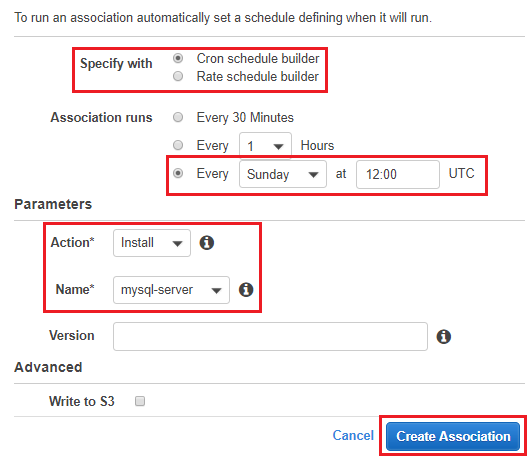This screenshot has width=529, height=456.
Task: Open the Sunday day-of-week dropdown
Action: pyautogui.click(x=283, y=174)
